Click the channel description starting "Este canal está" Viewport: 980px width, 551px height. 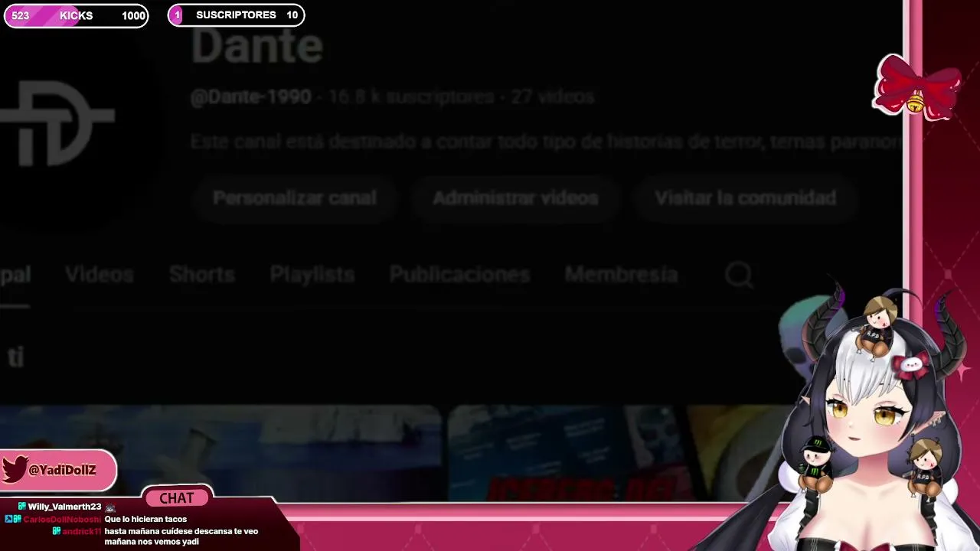(546, 142)
